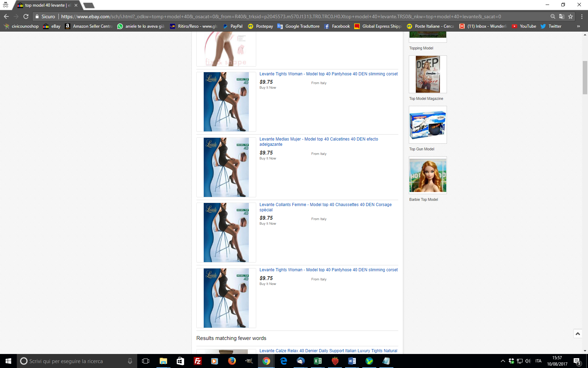Open the Facebook bookmark
The height and width of the screenshot is (368, 588).
coord(337,26)
